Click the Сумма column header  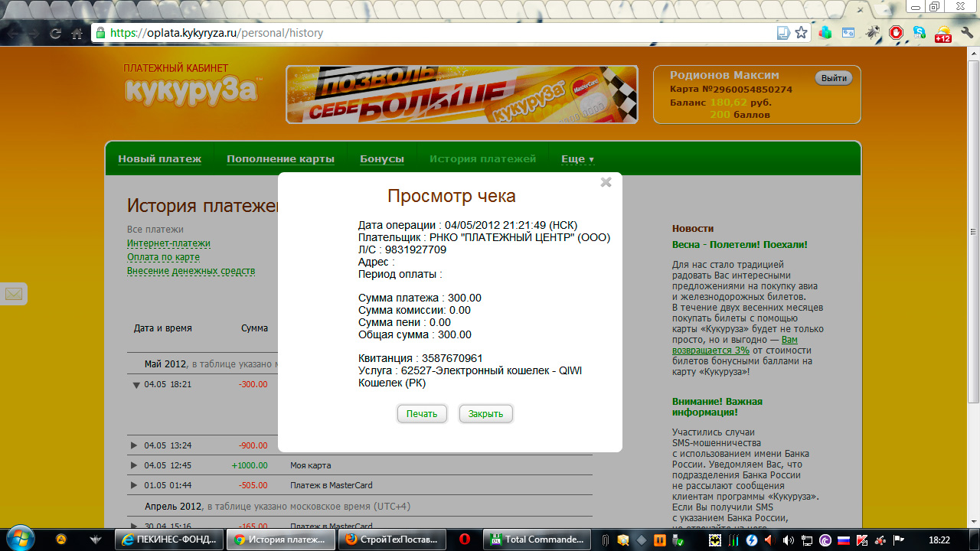coord(254,328)
